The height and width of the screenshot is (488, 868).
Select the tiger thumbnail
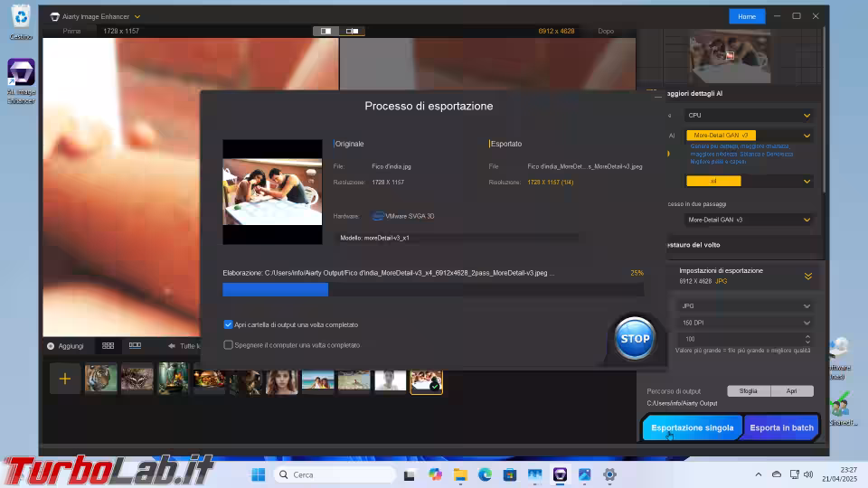100,379
